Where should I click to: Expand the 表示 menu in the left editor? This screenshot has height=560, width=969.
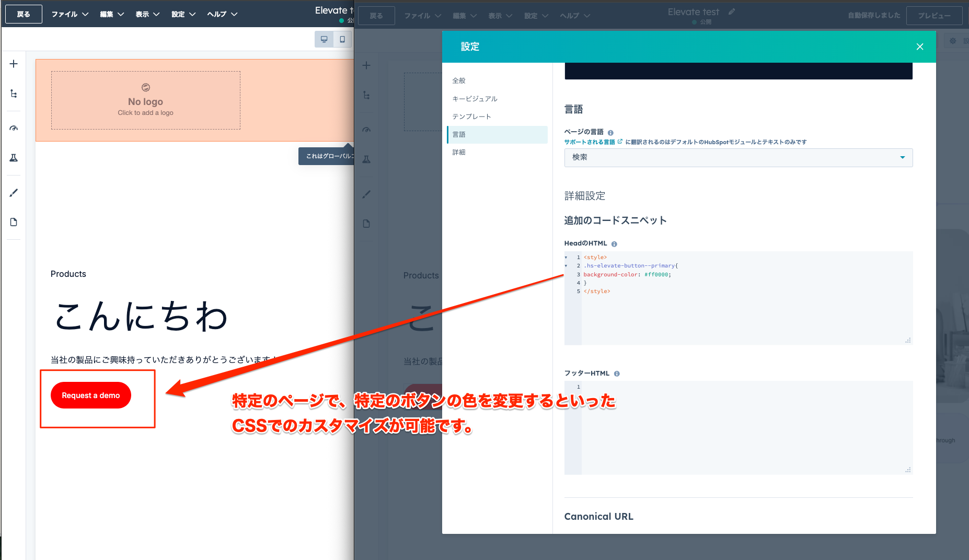point(147,14)
